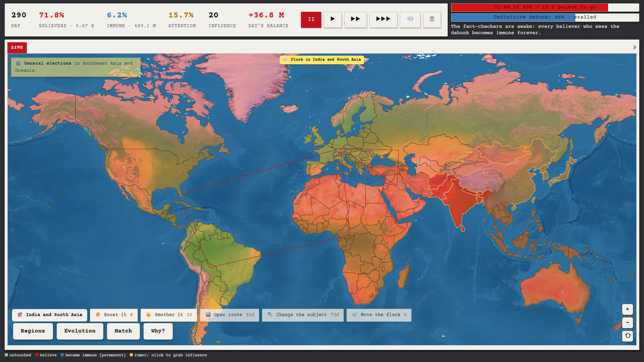The image size is (644, 362).
Task: Reset the map view
Action: (x=627, y=336)
